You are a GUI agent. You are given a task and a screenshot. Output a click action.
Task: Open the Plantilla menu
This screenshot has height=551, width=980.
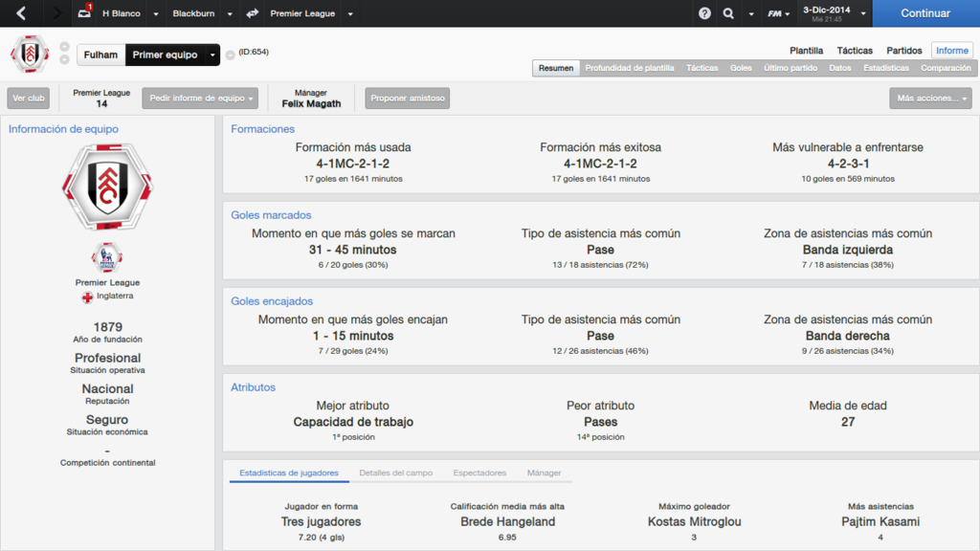click(806, 51)
